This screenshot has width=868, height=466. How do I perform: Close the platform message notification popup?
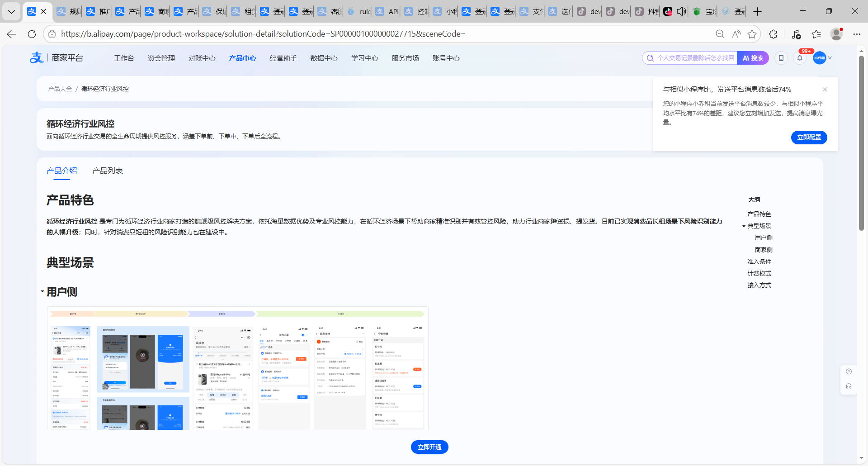click(x=825, y=90)
